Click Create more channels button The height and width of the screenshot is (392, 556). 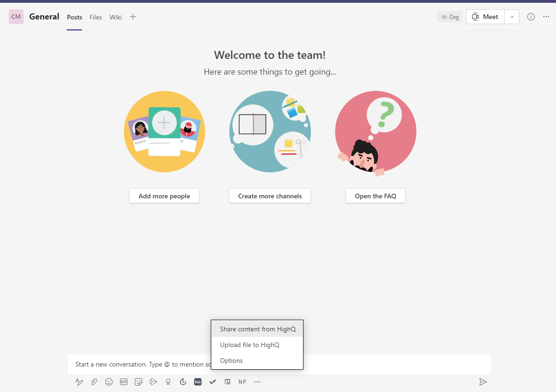point(270,196)
